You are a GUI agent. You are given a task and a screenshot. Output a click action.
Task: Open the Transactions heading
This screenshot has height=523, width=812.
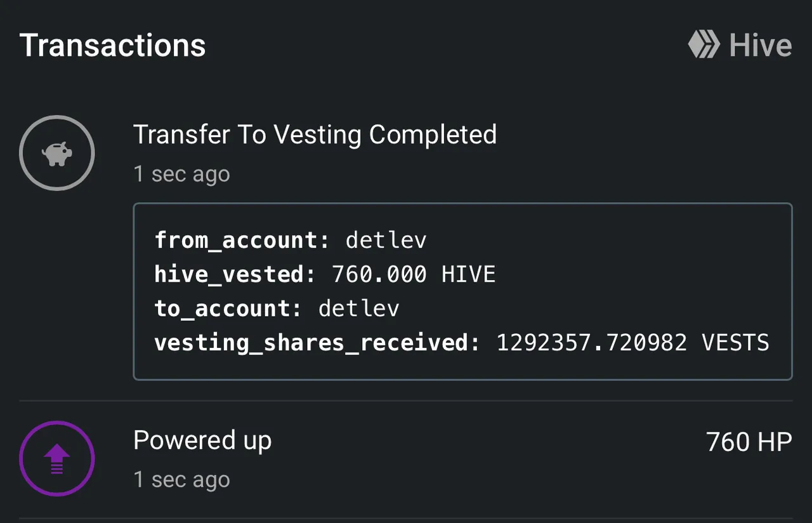tap(113, 45)
